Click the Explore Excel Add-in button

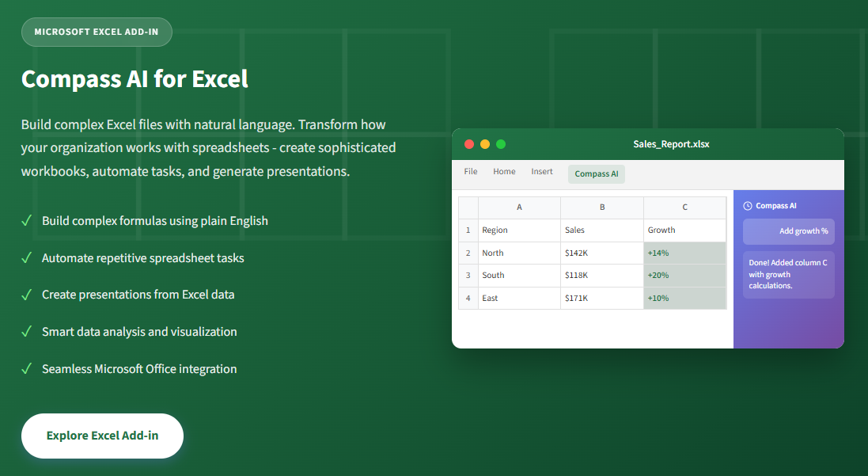[102, 436]
